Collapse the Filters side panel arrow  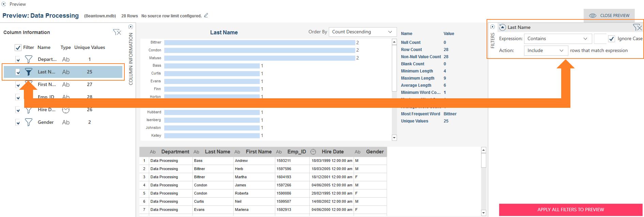pyautogui.click(x=492, y=27)
